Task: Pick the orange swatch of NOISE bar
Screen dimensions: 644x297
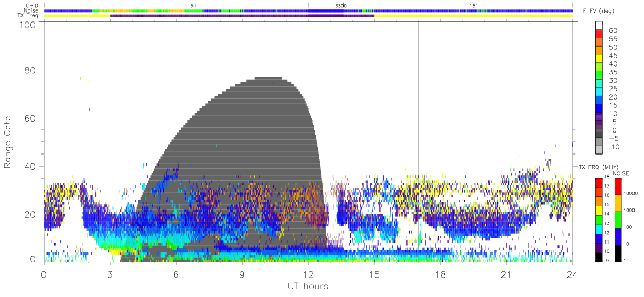Action: (617, 203)
